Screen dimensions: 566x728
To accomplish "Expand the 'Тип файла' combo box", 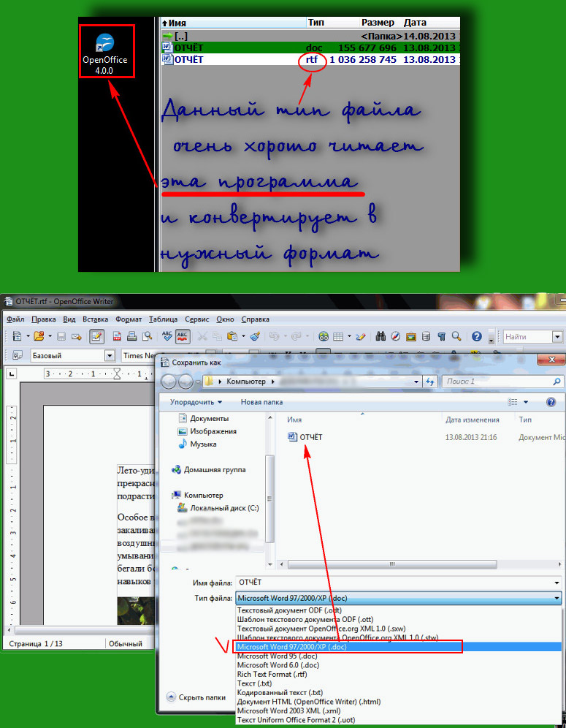I will 557,598.
